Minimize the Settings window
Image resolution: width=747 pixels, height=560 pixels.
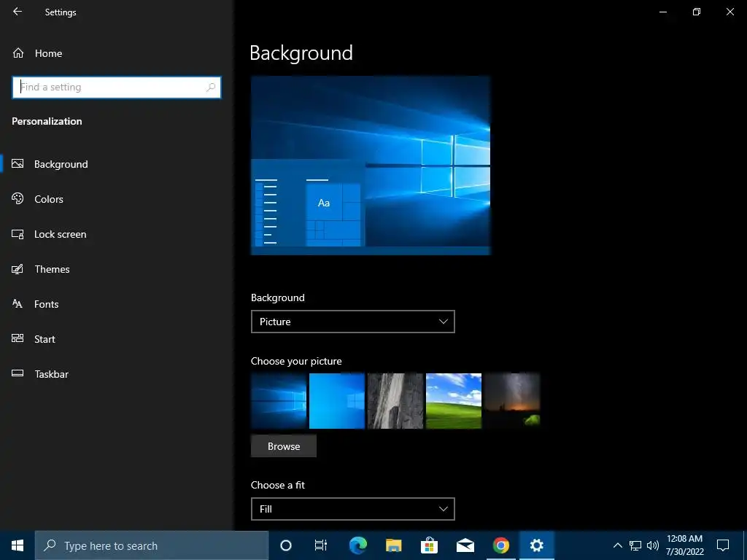[662, 12]
